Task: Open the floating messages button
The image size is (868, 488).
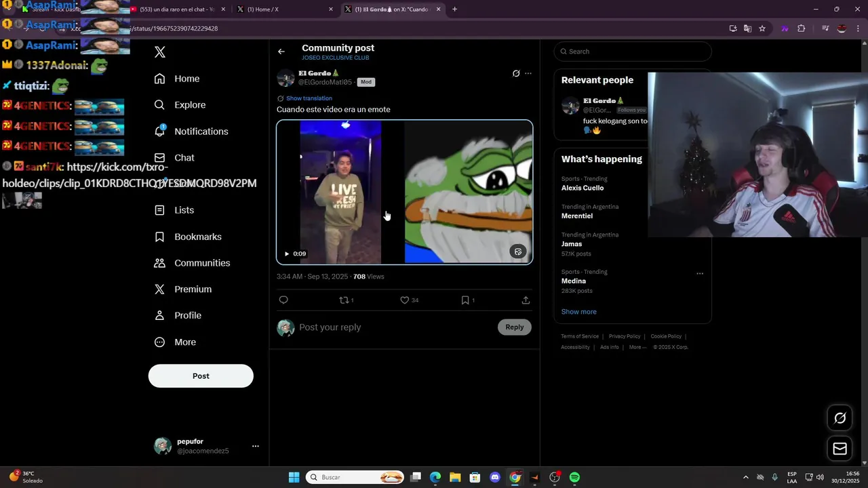Action: [840, 449]
